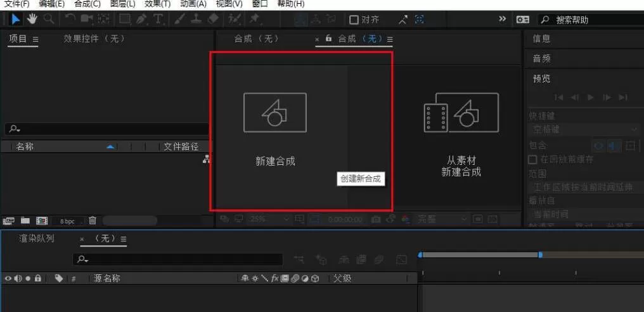Expand the toolbar overflow chevrons
Image resolution: width=644 pixels, height=312 pixels.
502,19
